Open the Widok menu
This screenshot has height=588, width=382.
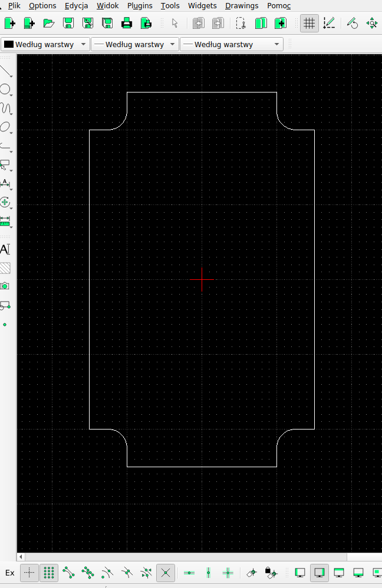(108, 6)
